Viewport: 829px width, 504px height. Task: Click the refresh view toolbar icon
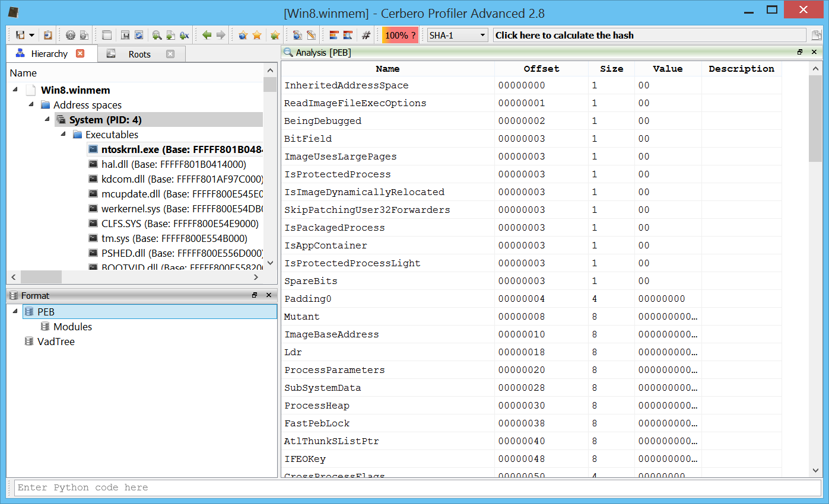[139, 35]
